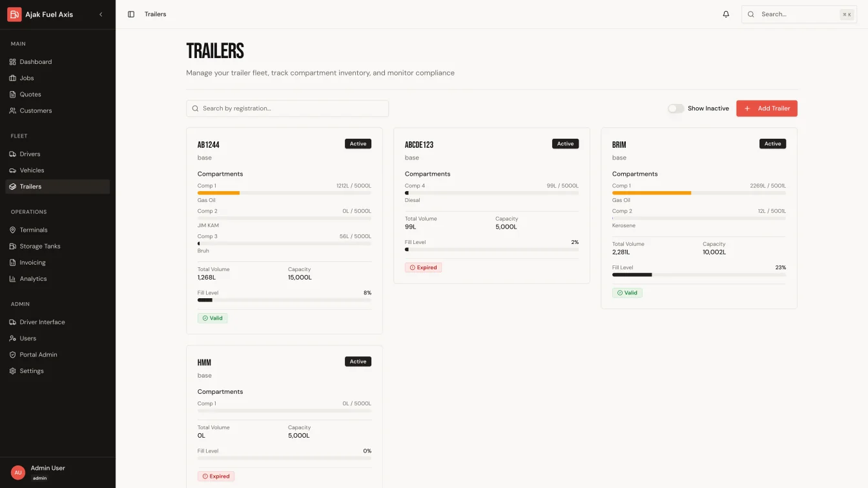This screenshot has width=868, height=488.
Task: View the Analytics section
Action: coord(34,278)
